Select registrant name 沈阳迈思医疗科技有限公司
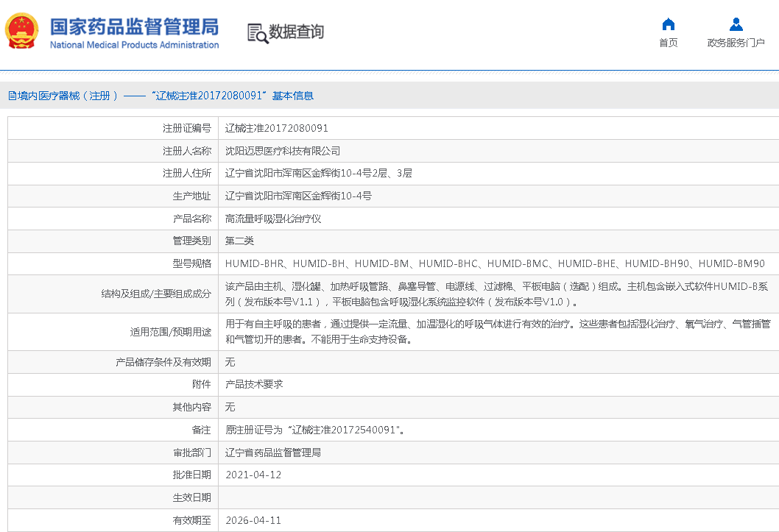Screen dimensions: 779x532 283,151
